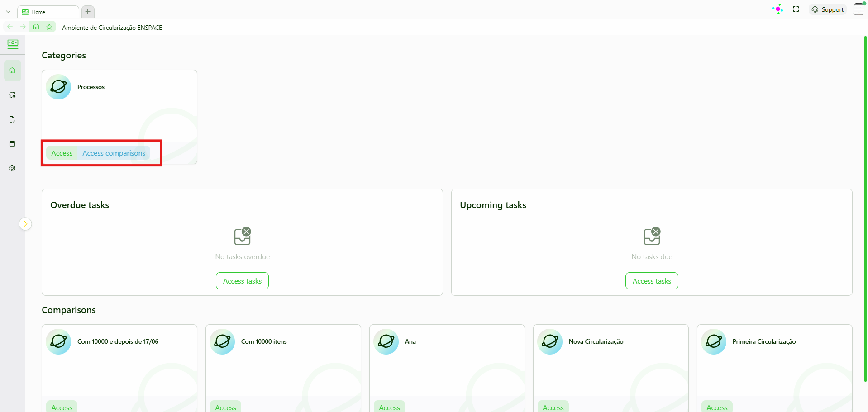Click the No tasks due message
This screenshot has height=412, width=868.
652,257
